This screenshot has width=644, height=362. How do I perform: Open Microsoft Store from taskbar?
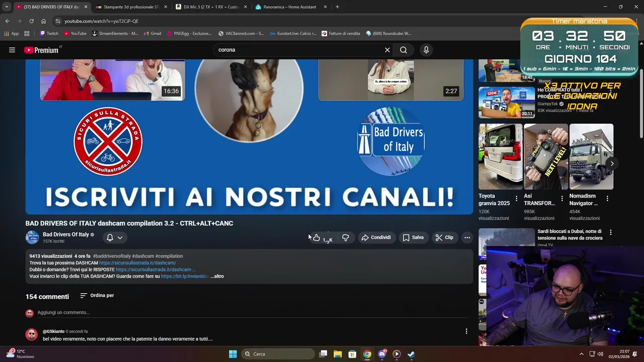(352, 354)
